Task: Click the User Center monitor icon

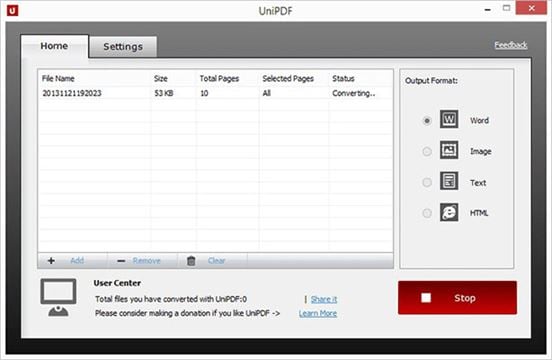Action: click(x=58, y=298)
